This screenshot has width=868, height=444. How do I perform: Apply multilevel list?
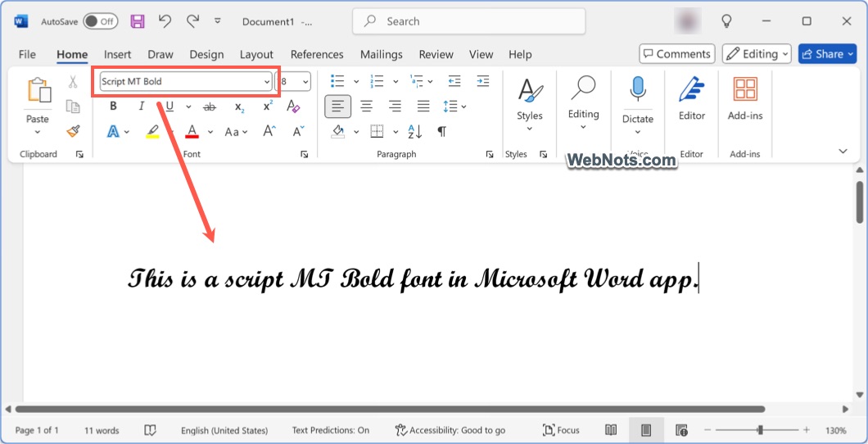point(417,81)
